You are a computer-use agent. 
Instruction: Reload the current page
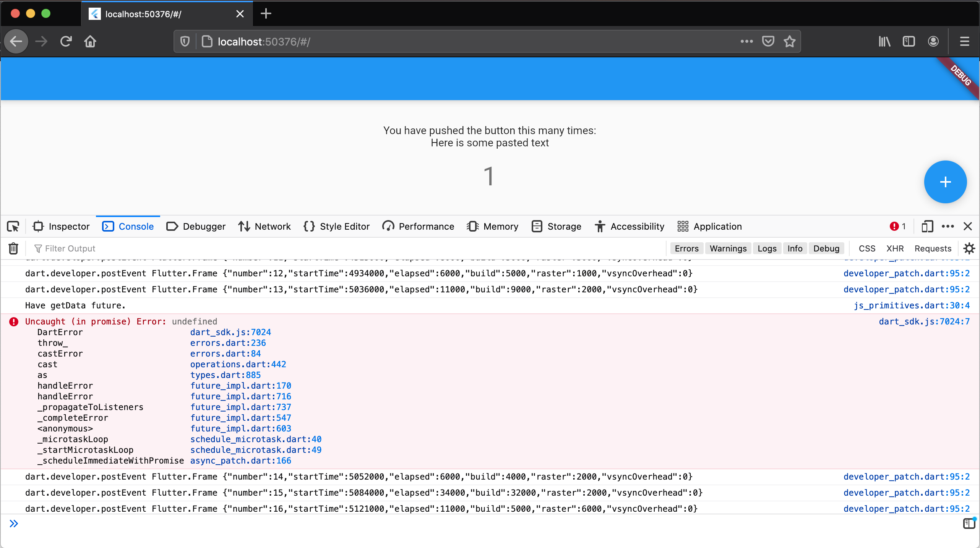coord(66,41)
